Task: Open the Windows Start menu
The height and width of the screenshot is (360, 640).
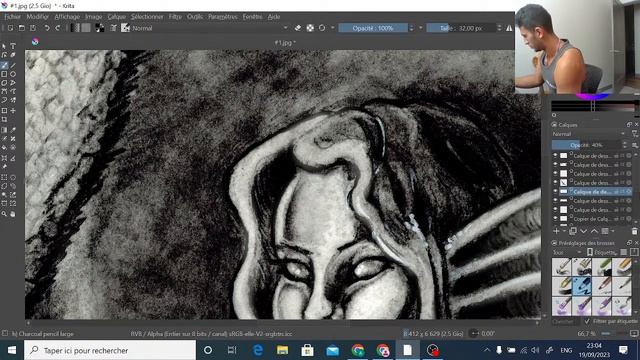Action: click(x=12, y=350)
